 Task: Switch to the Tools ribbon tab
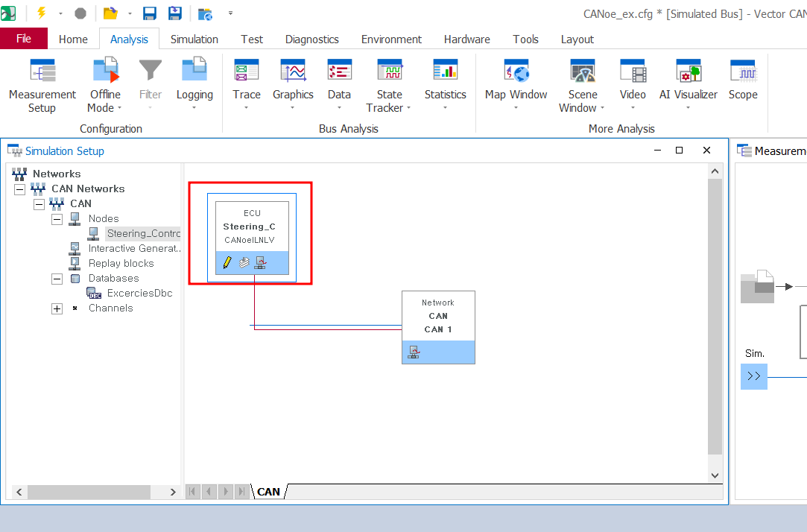[525, 39]
